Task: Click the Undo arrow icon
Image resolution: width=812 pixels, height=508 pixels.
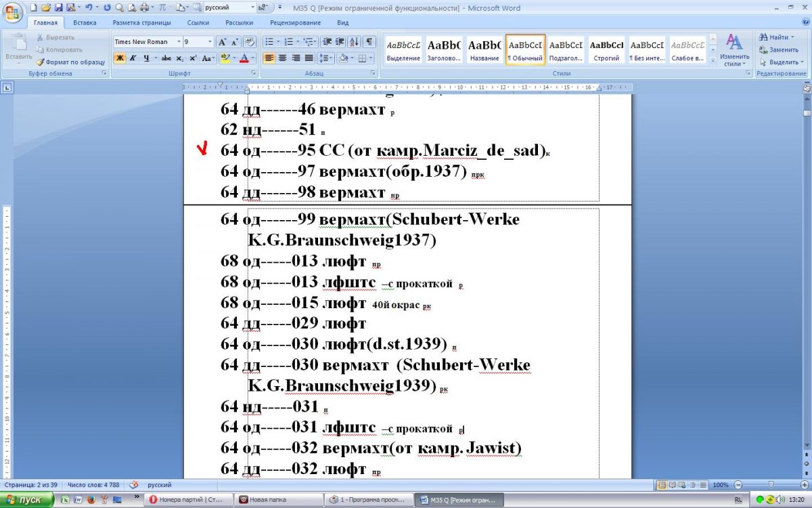Action: 88,7
